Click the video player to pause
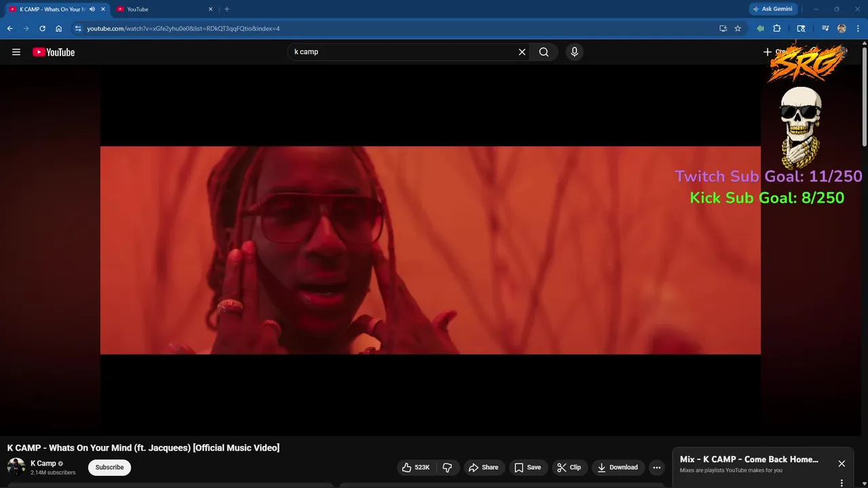The image size is (868, 488). point(431,250)
